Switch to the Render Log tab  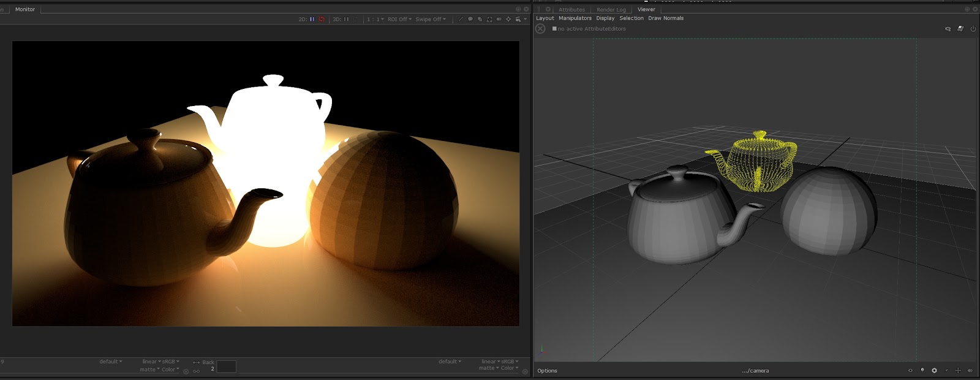pos(611,10)
